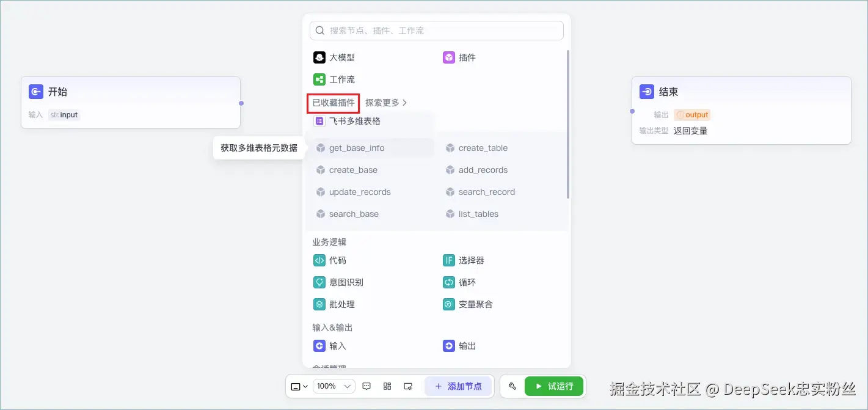Viewport: 868px width, 410px height.
Task: Open the interaction mode dropdown
Action: pos(299,386)
